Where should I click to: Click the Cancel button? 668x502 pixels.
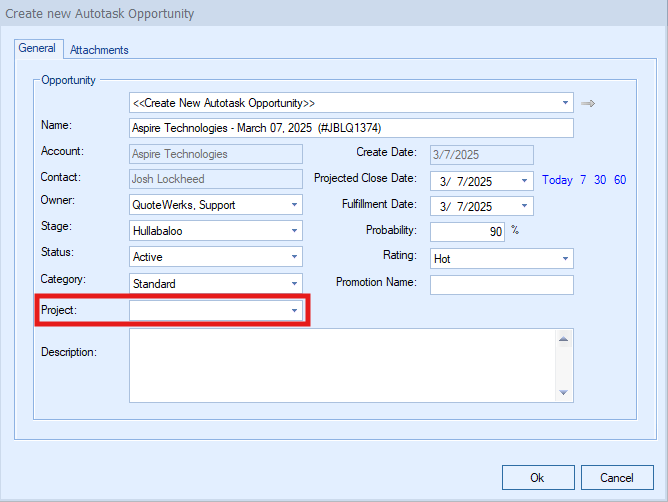(617, 477)
